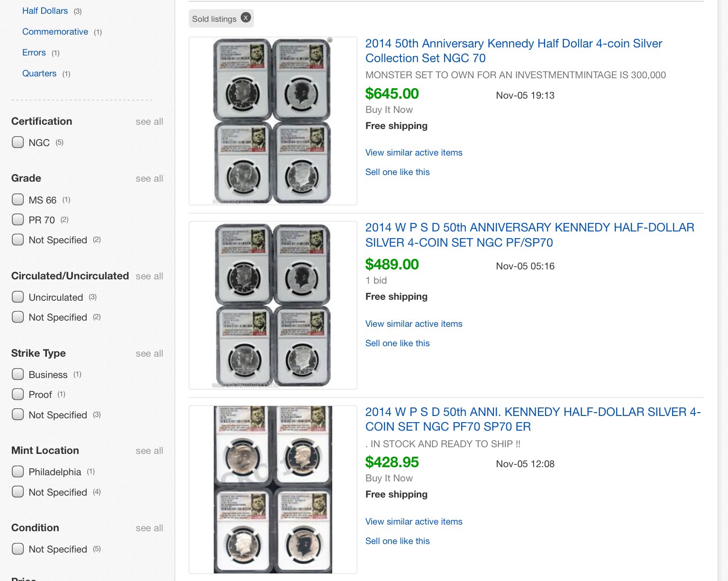Image resolution: width=728 pixels, height=581 pixels.
Task: Check the PR 70 grade checkbox
Action: [18, 220]
